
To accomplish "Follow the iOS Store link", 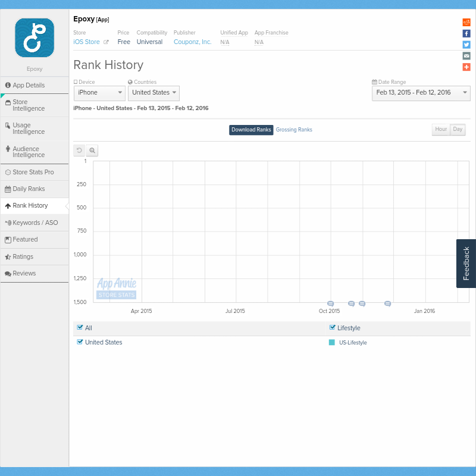I will [x=86, y=42].
